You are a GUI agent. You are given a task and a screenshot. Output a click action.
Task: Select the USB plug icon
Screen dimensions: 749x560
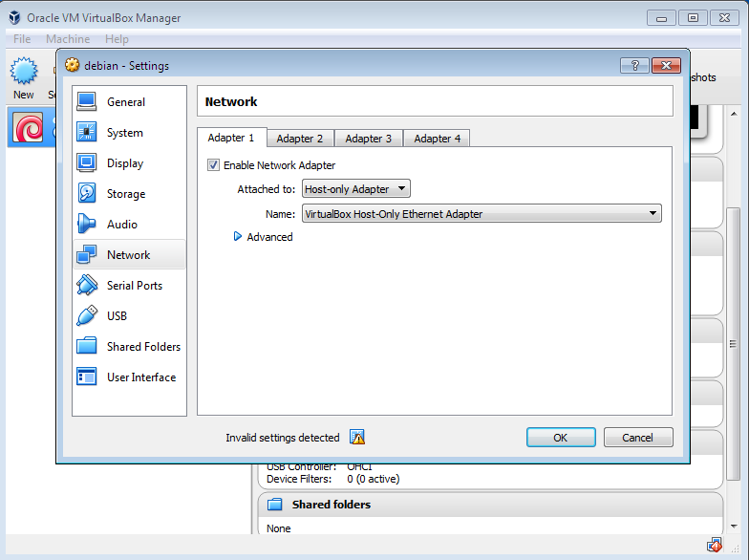click(86, 315)
